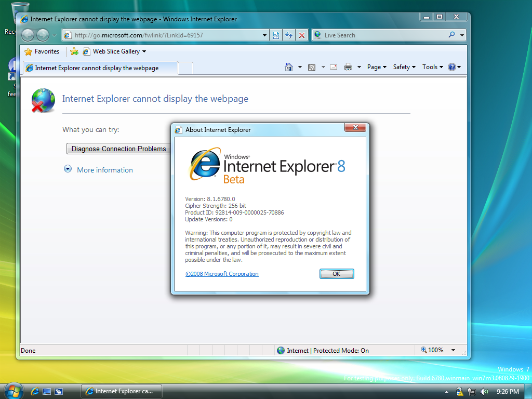Expand the Print options dropdown arrow

point(359,67)
